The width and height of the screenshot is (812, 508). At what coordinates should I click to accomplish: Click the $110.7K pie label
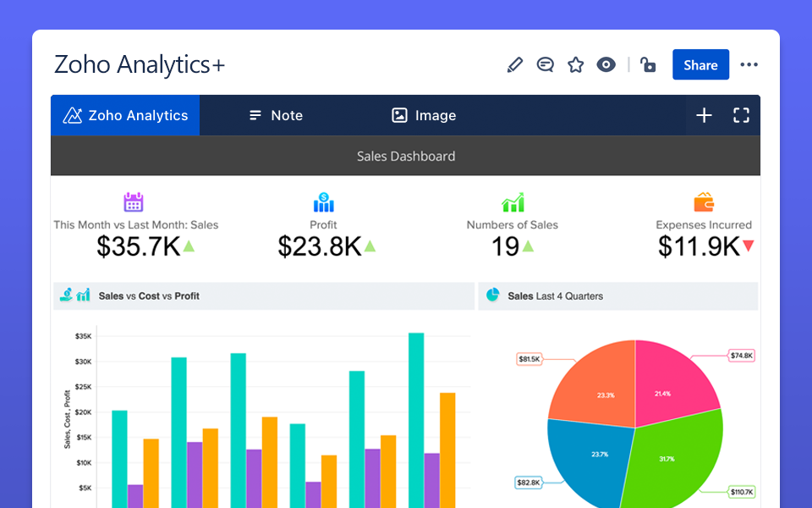[742, 492]
